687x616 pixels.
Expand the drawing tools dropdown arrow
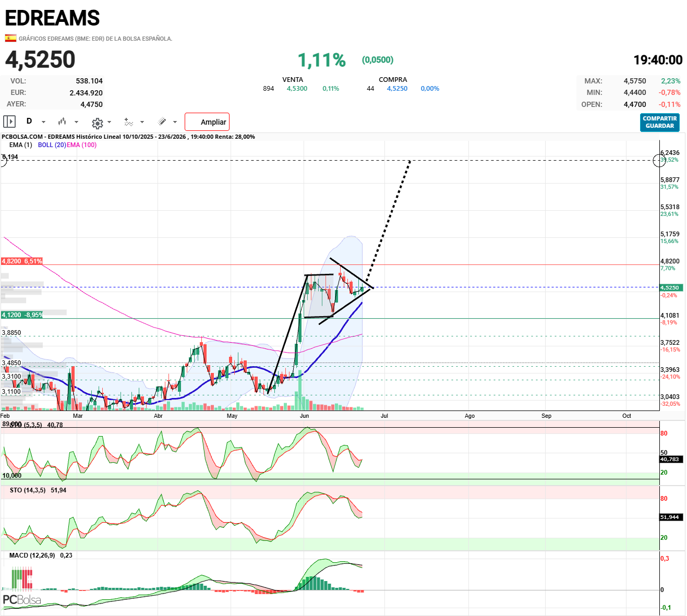click(x=175, y=122)
